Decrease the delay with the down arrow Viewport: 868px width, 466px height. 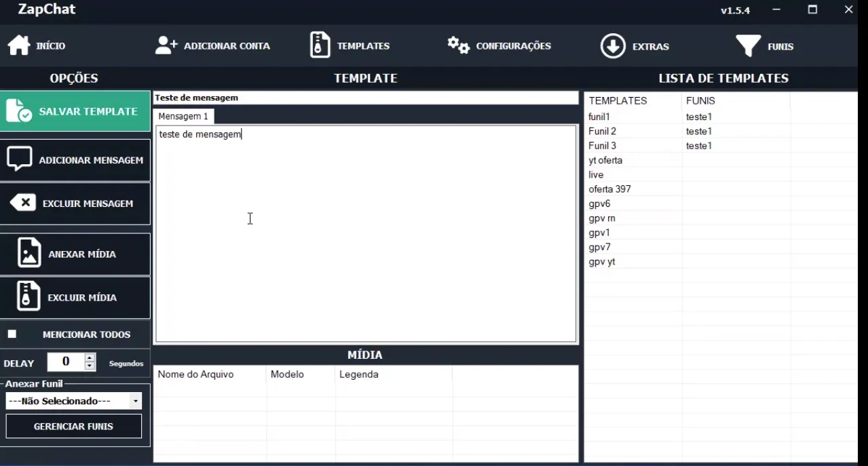click(90, 366)
